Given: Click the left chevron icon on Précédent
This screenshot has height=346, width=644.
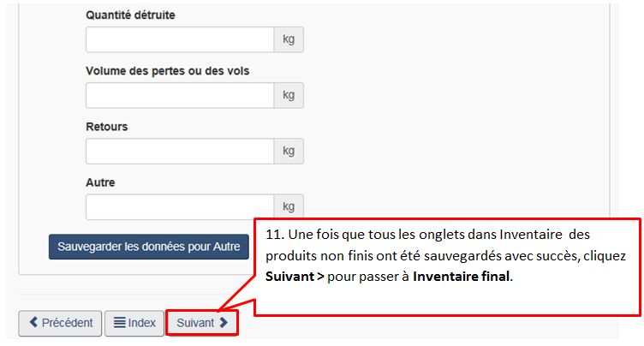Looking at the screenshot, I should click(x=33, y=323).
